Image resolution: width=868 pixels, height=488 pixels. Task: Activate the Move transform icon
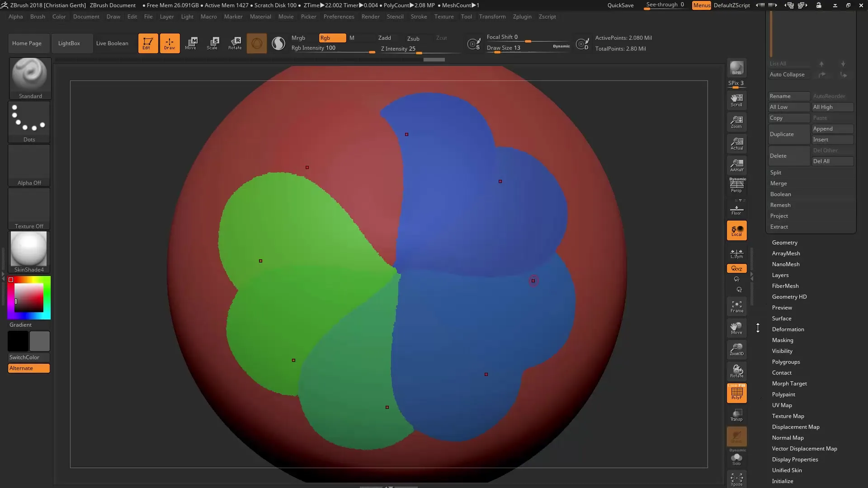coord(191,43)
